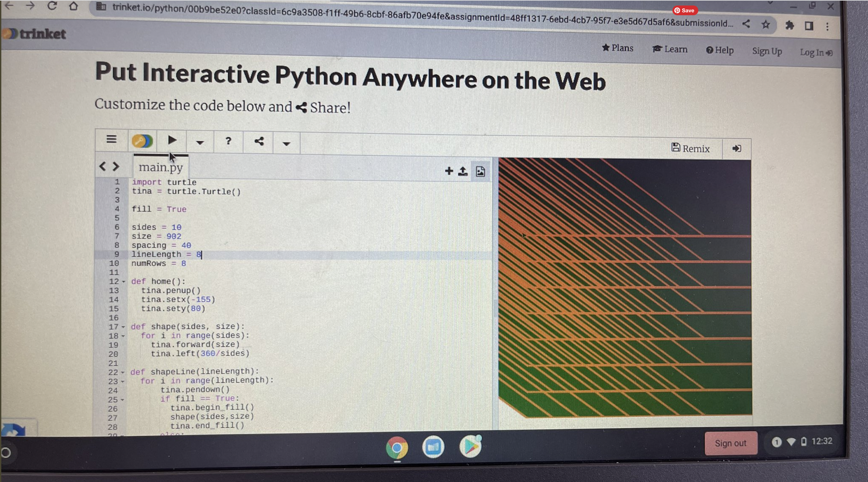The image size is (868, 482).
Task: Collapse the for loop fold on line 23
Action: [x=123, y=382]
